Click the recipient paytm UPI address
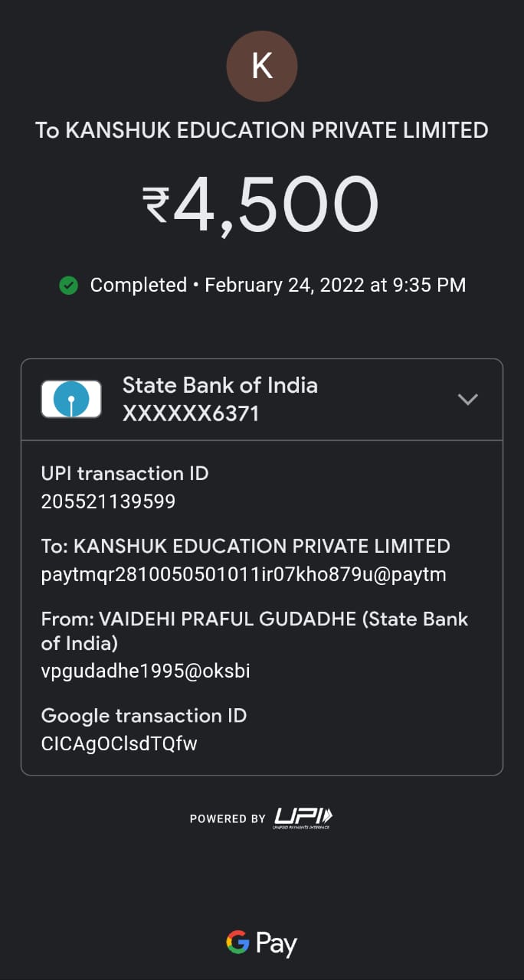Viewport: 524px width, 980px height. [244, 574]
